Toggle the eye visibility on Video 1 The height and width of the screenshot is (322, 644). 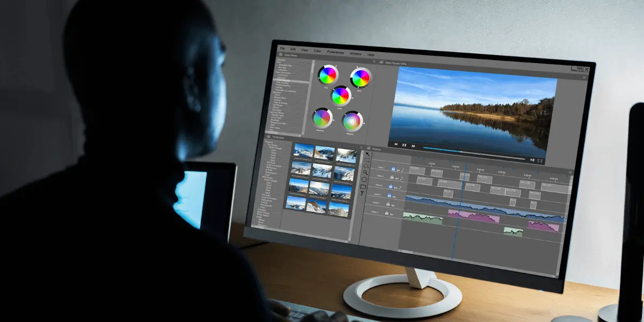coord(398,170)
